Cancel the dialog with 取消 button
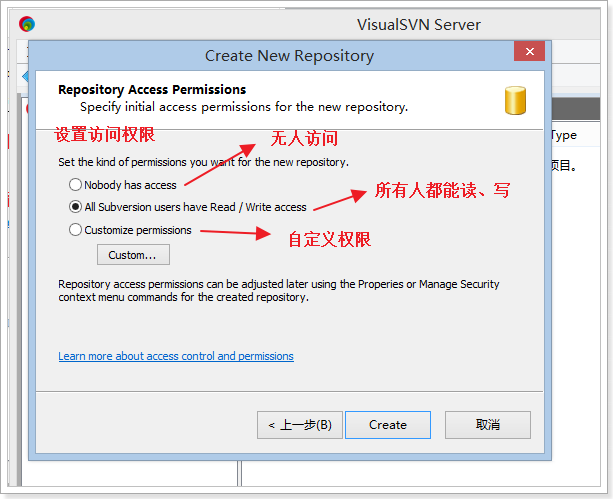Viewport: 613px width, 499px height. pyautogui.click(x=488, y=425)
